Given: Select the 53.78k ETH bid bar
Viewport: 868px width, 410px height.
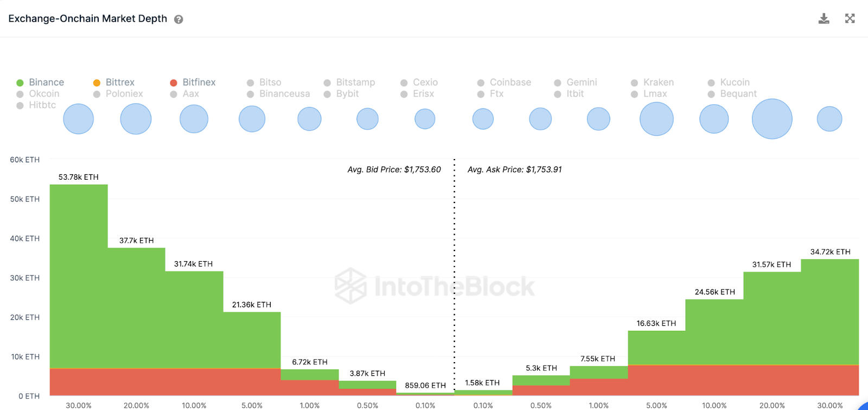Looking at the screenshot, I should (79, 290).
